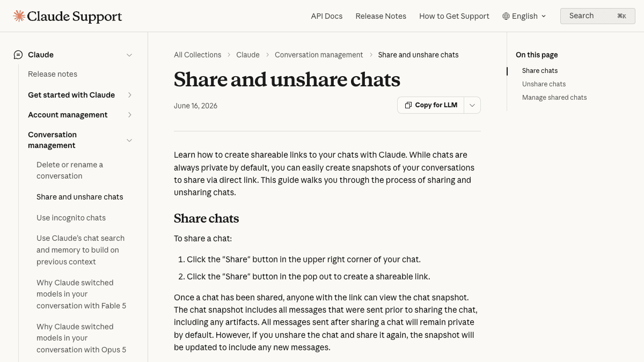Click the Search input field

pos(598,16)
